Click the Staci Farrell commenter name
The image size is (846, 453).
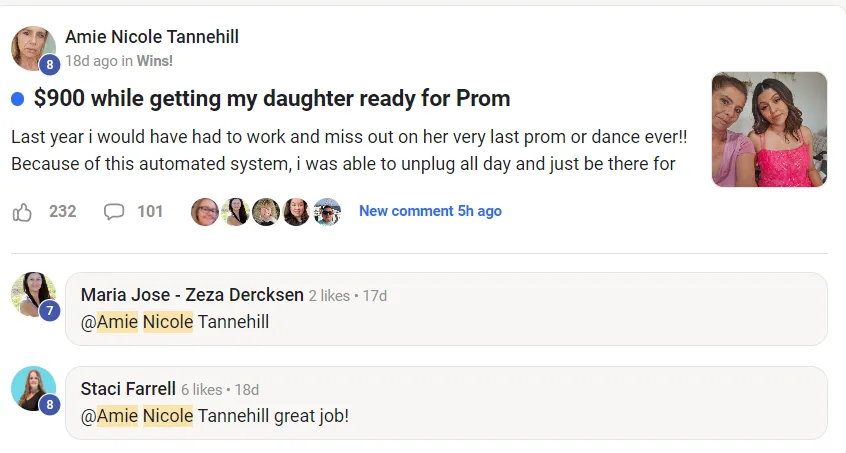click(x=128, y=389)
